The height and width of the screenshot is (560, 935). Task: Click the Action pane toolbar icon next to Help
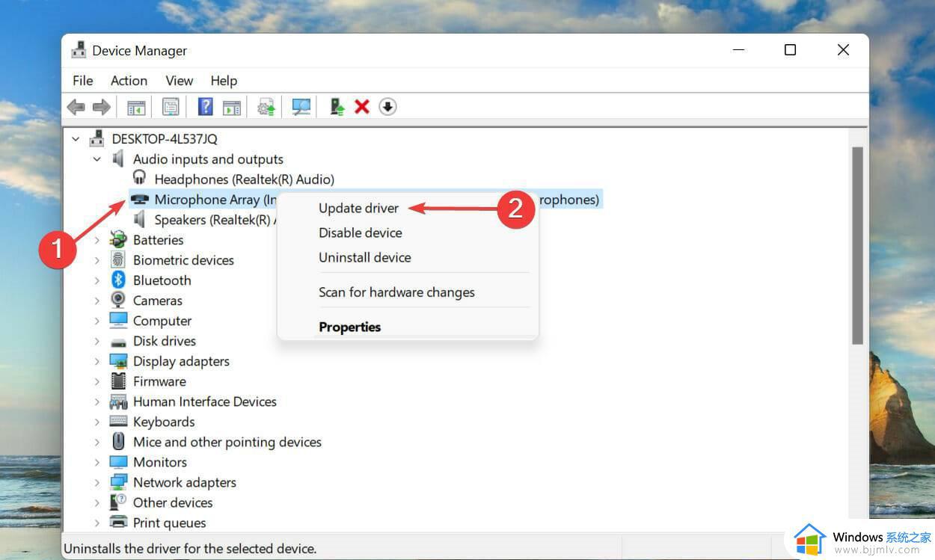click(x=232, y=107)
